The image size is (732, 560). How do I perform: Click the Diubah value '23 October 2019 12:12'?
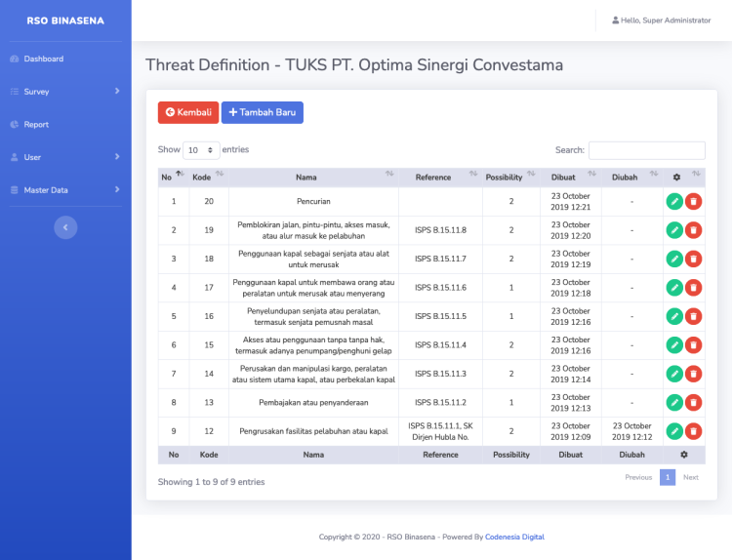632,431
